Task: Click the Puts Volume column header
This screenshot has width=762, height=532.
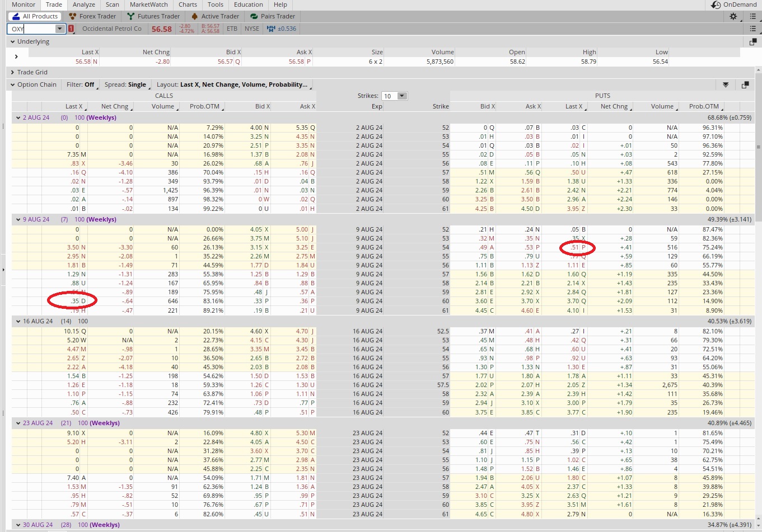Action: point(662,106)
